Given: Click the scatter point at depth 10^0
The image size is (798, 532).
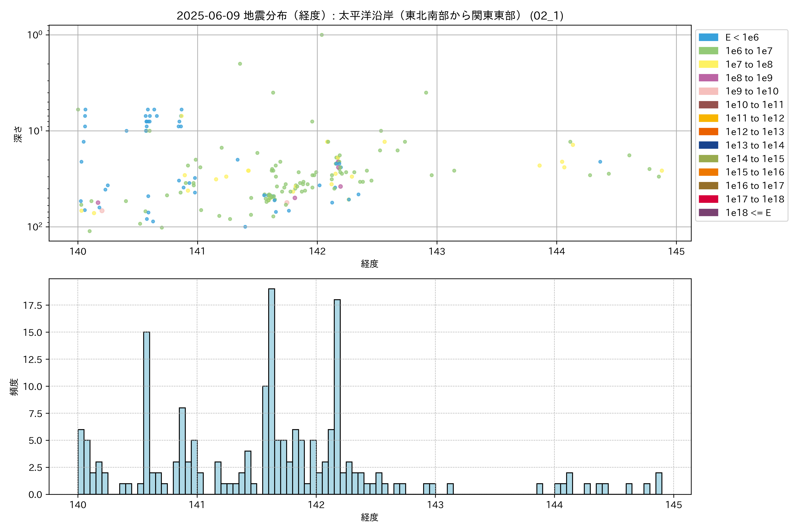Looking at the screenshot, I should [322, 35].
